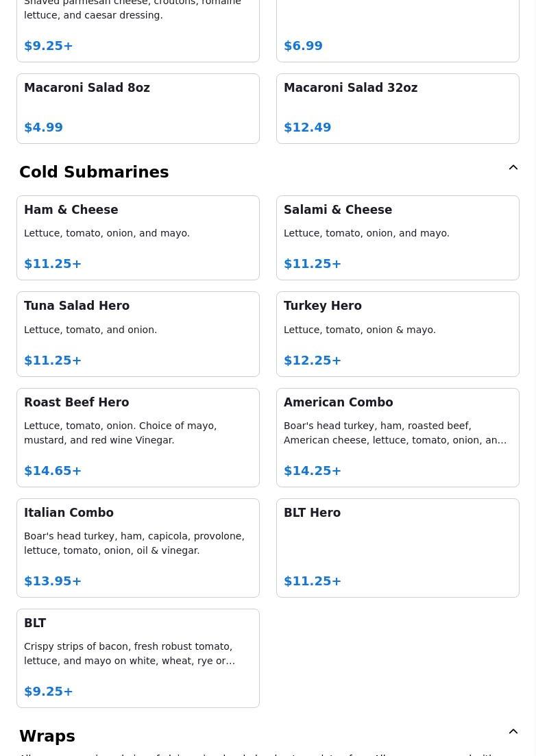Pick the Italian Combo submarine
Screen dimensions: 536x756
(138, 548)
